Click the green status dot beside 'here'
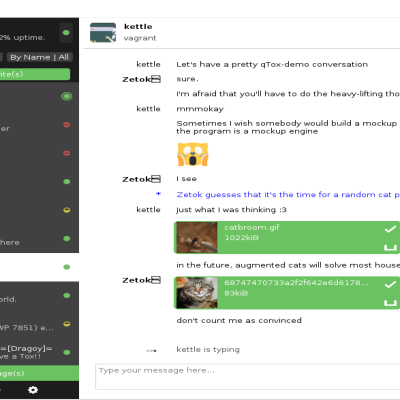 click(67, 238)
